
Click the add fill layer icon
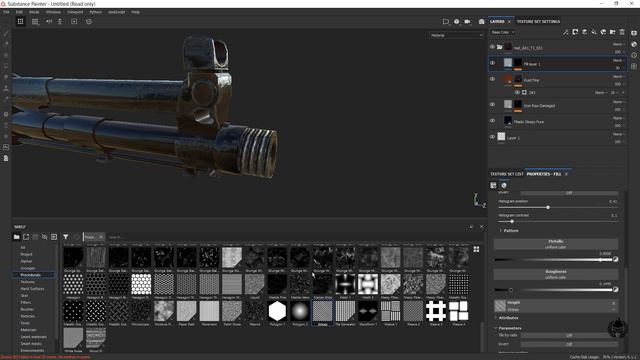594,32
